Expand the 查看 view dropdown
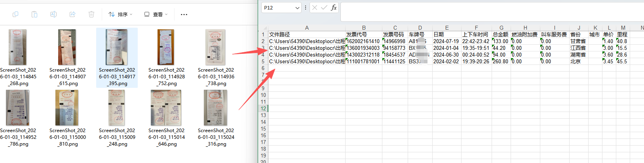Viewport: 644px width, 163px height. coord(156,14)
